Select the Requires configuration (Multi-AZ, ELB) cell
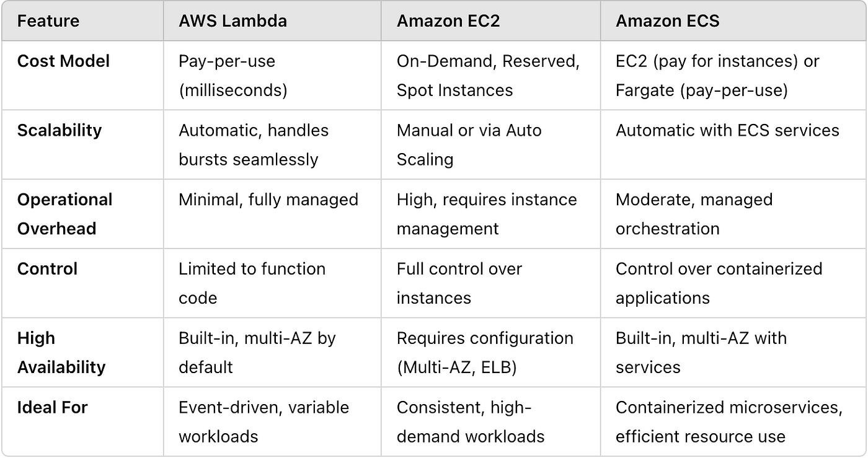Screen dimensions: 868x458 point(485,353)
